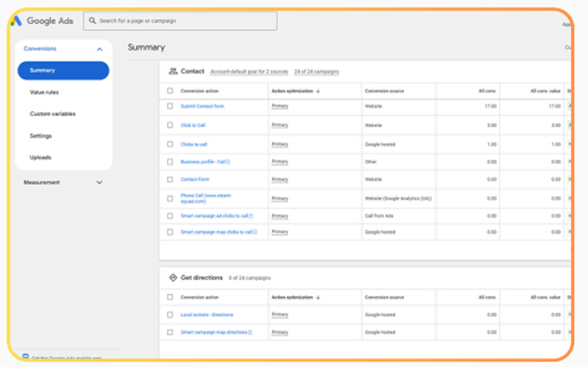The image size is (588, 368).
Task: Click the icon next to Business profile - Call
Action: click(x=229, y=162)
